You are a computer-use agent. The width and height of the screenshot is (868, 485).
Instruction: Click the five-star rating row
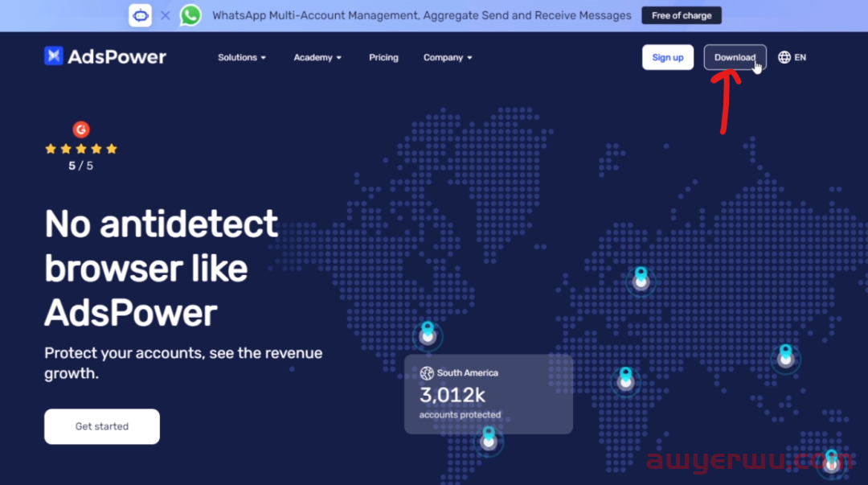click(x=81, y=149)
